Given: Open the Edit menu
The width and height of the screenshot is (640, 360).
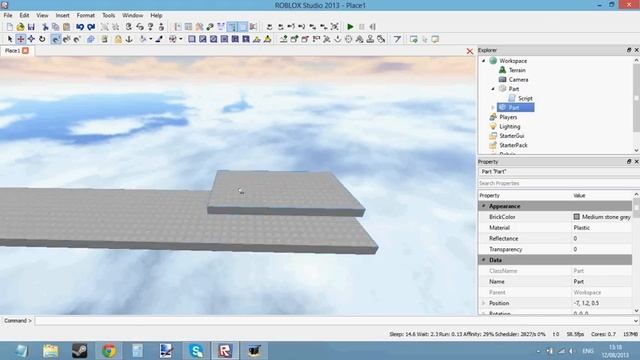Looking at the screenshot, I should point(24,16).
